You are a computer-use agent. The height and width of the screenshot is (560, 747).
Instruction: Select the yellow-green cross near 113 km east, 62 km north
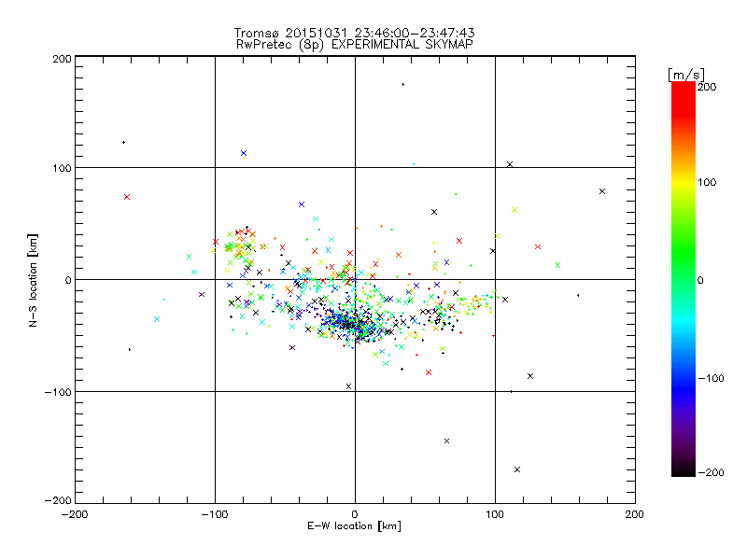click(x=514, y=210)
